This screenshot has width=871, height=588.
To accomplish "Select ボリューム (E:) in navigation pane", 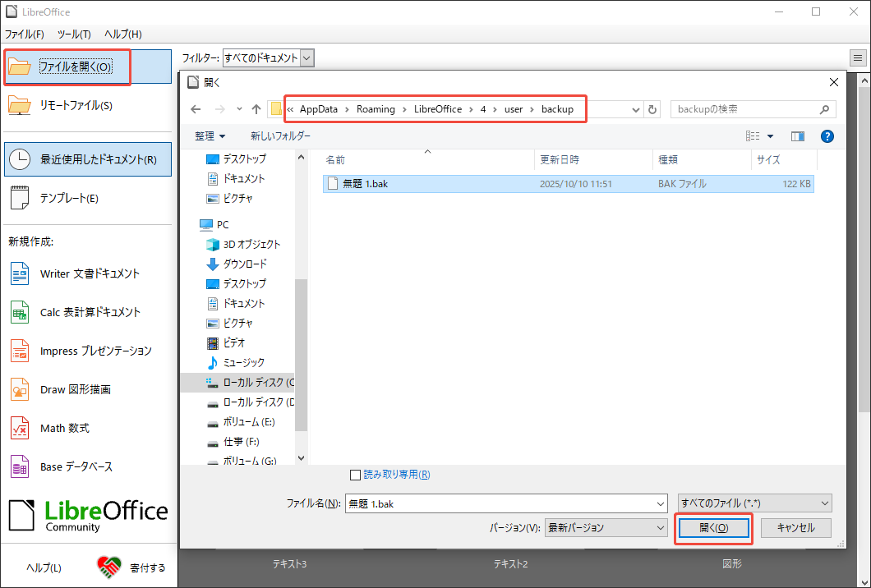I will (x=241, y=422).
